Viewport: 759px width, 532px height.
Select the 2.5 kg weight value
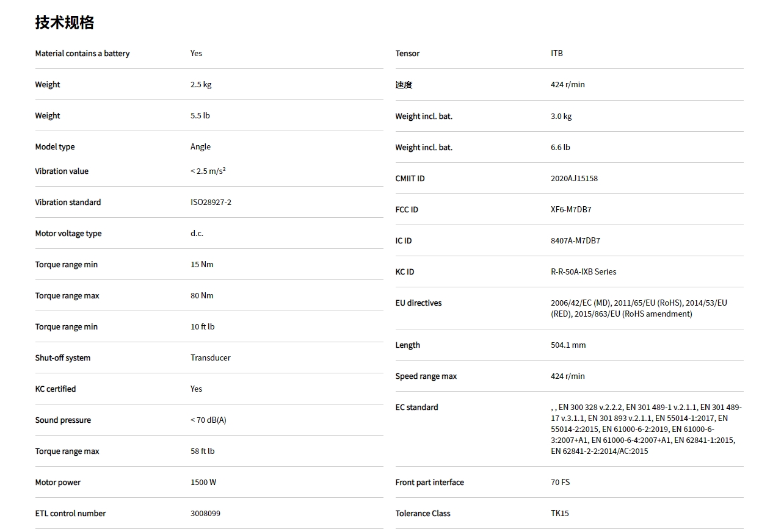pyautogui.click(x=201, y=84)
